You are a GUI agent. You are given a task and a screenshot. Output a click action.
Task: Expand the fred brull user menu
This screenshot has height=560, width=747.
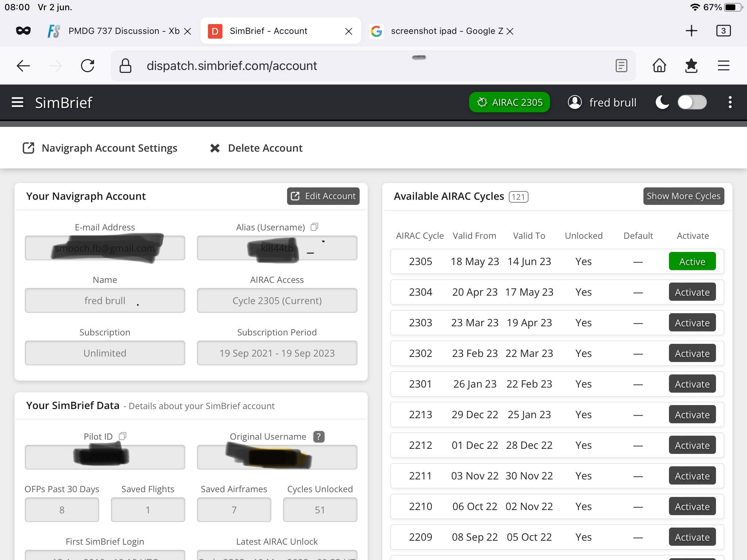point(602,102)
